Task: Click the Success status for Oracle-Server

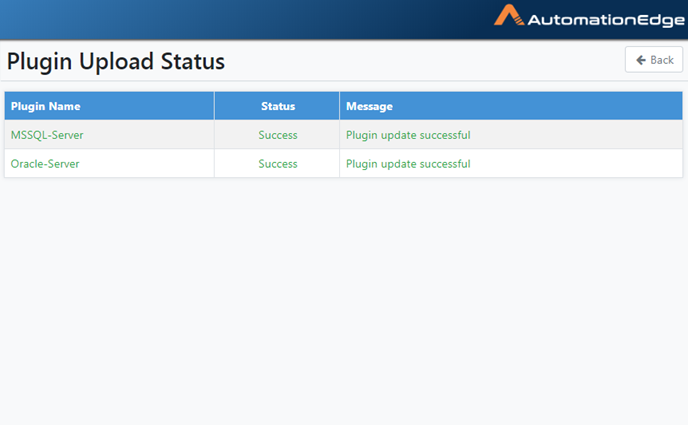Action: point(278,164)
